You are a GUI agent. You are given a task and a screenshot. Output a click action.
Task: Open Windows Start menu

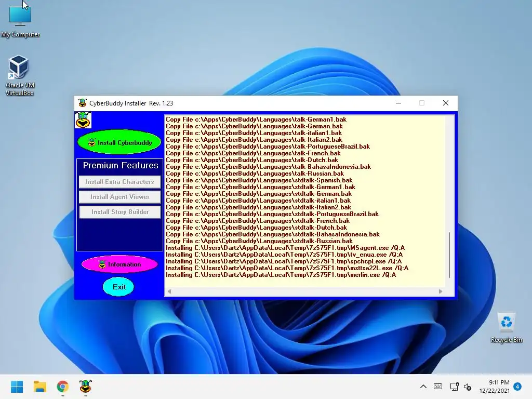(x=17, y=387)
